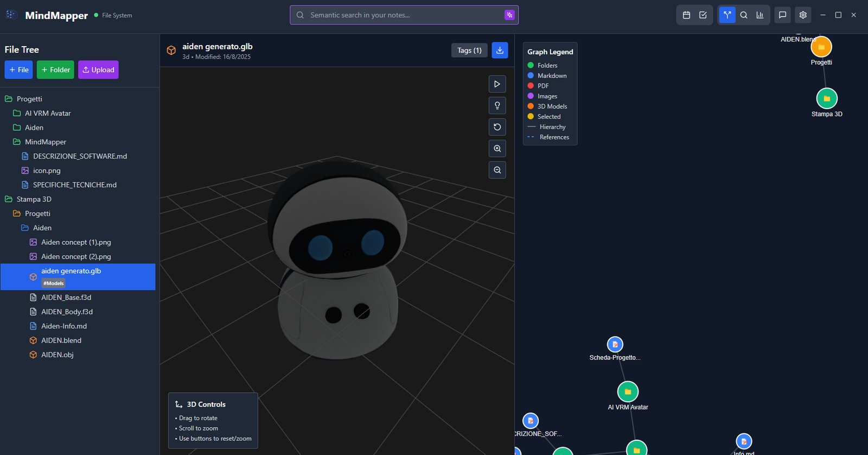The height and width of the screenshot is (455, 868).
Task: Open the calendar view icon
Action: tap(686, 15)
